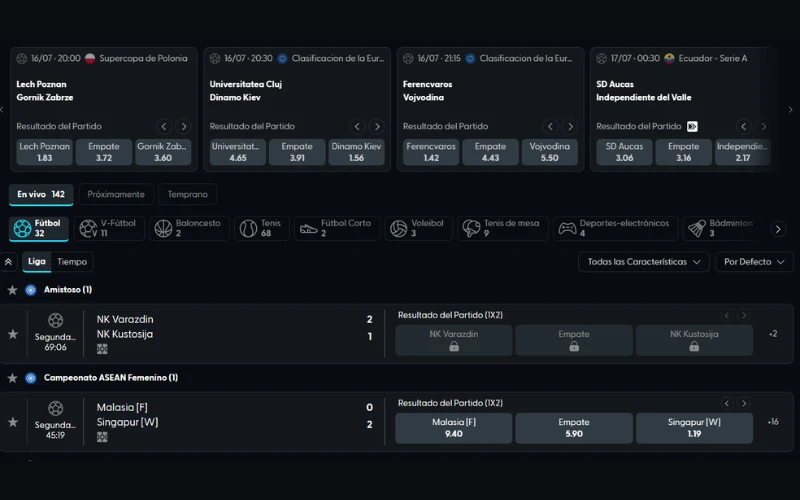
Task: Bet on Empate 3.72 Lech Poznan match
Action: (x=104, y=152)
